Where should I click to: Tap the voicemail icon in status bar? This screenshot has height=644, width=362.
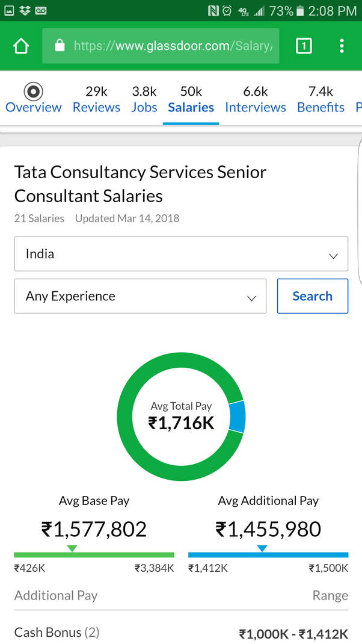coord(41,10)
